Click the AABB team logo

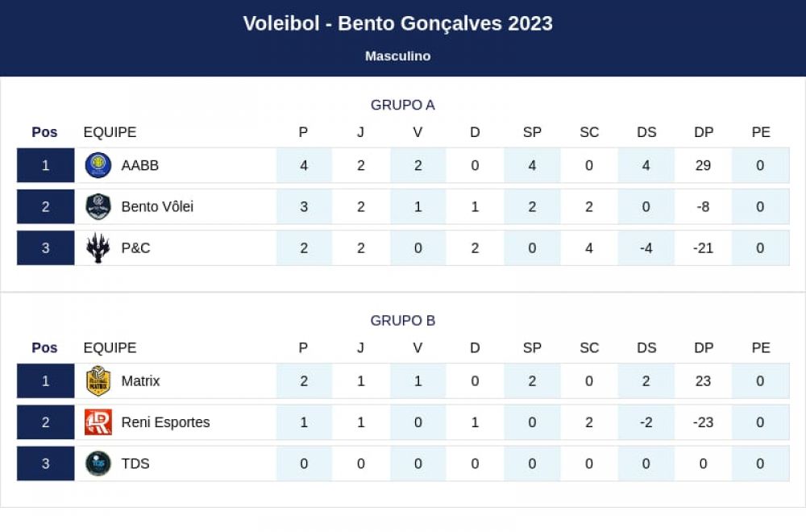(x=98, y=165)
